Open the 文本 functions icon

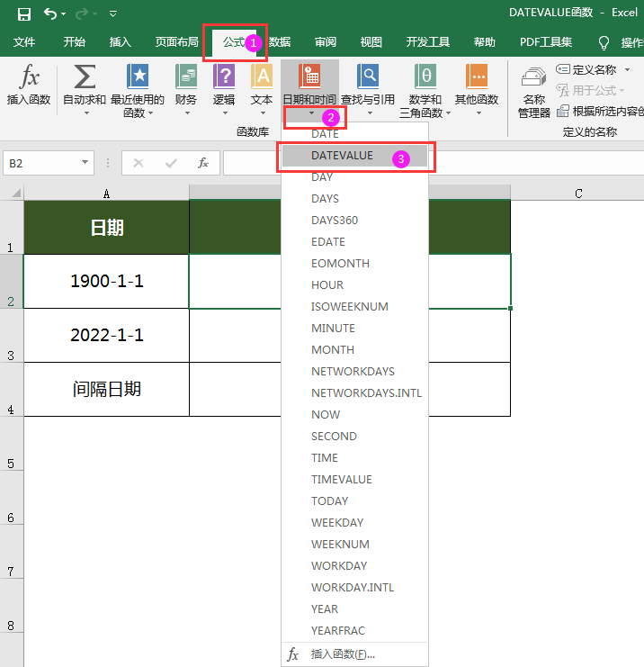(x=262, y=77)
